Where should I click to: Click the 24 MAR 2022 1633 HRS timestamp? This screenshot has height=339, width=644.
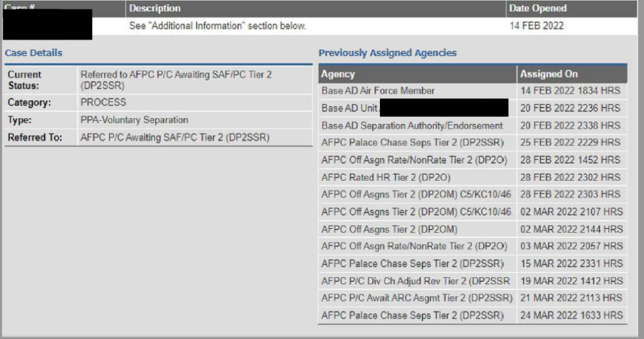click(571, 315)
